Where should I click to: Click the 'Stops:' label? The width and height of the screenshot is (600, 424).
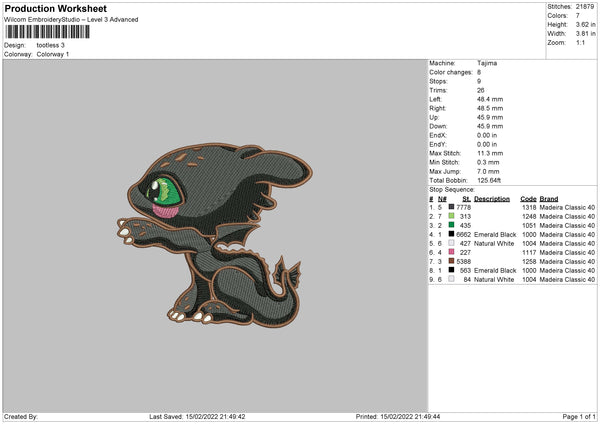click(438, 81)
